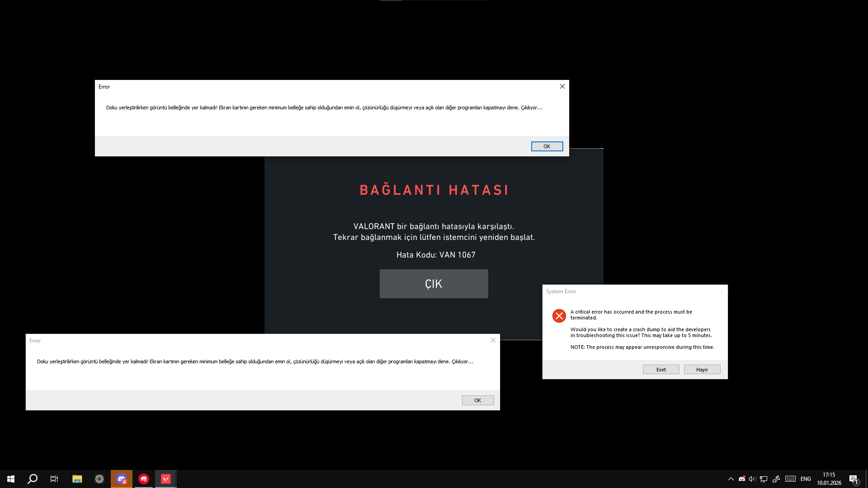Click the upper Error dialog's 'Doku yerleştirilirken' message
This screenshot has width=868, height=488.
tap(325, 108)
